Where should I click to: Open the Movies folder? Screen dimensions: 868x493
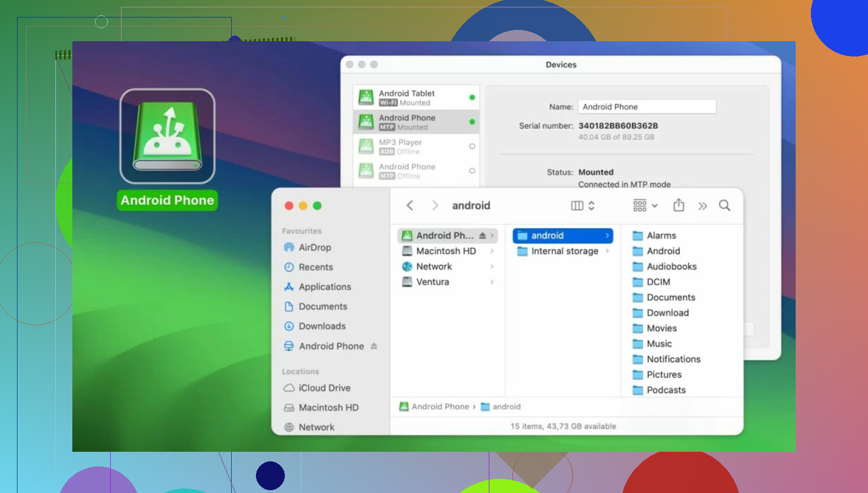[x=654, y=328]
